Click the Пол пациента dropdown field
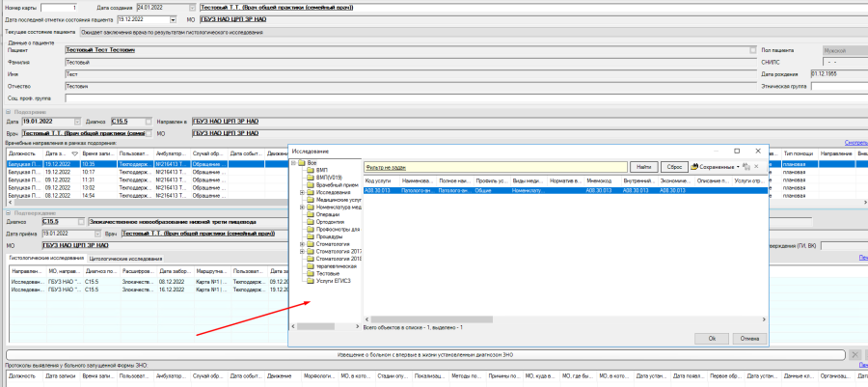Image resolution: width=868 pixels, height=387 pixels. [845, 50]
